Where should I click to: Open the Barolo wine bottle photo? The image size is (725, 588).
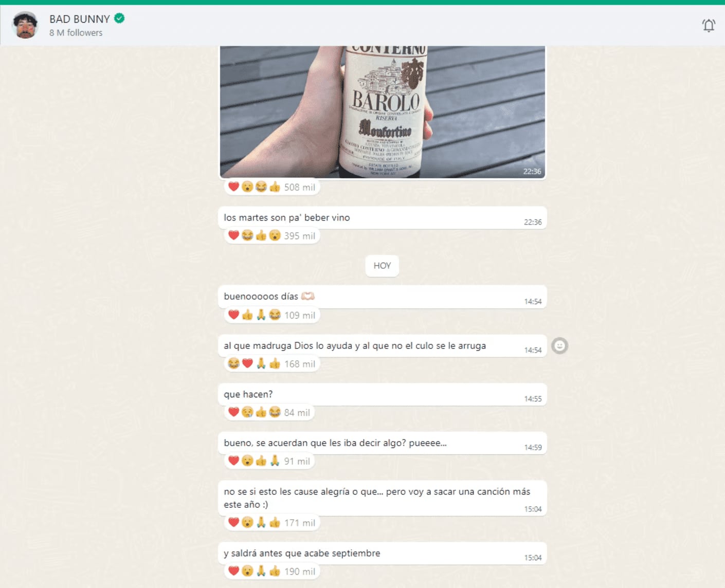[x=382, y=112]
